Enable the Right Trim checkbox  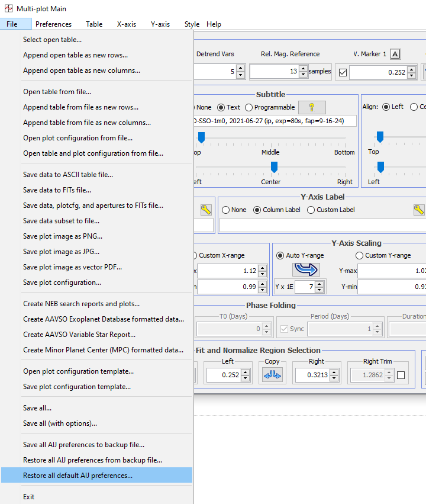401,375
